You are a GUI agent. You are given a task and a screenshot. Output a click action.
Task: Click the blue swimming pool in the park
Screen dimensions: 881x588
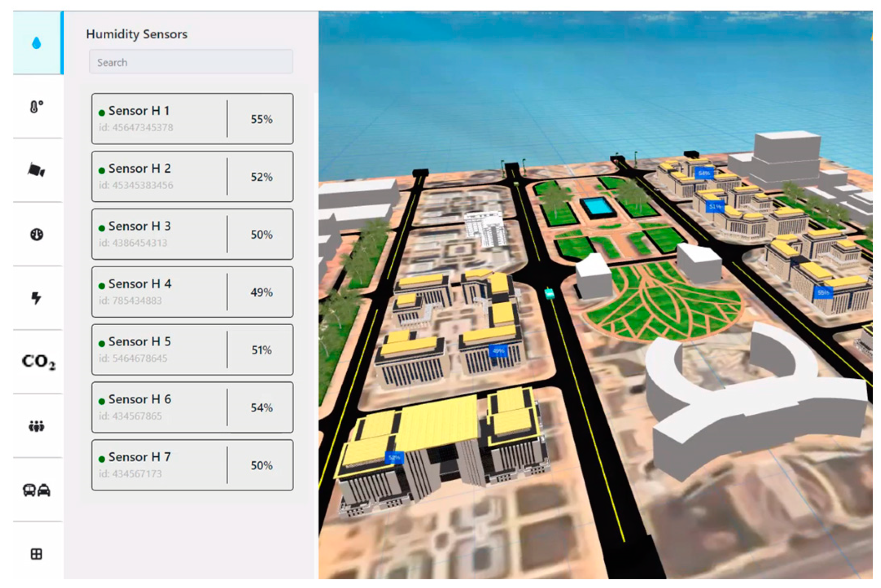pos(597,207)
